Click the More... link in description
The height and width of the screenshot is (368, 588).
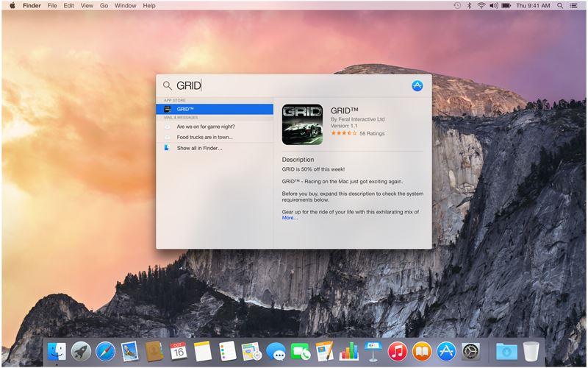click(290, 218)
